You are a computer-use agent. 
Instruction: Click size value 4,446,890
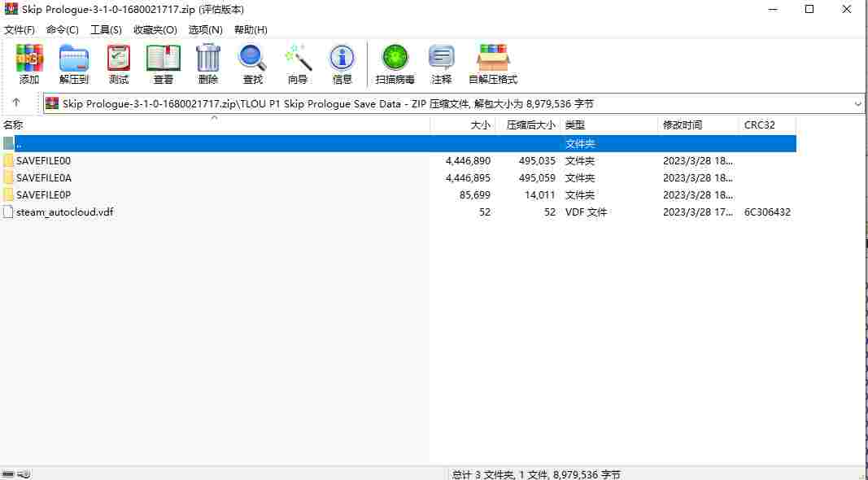click(468, 161)
